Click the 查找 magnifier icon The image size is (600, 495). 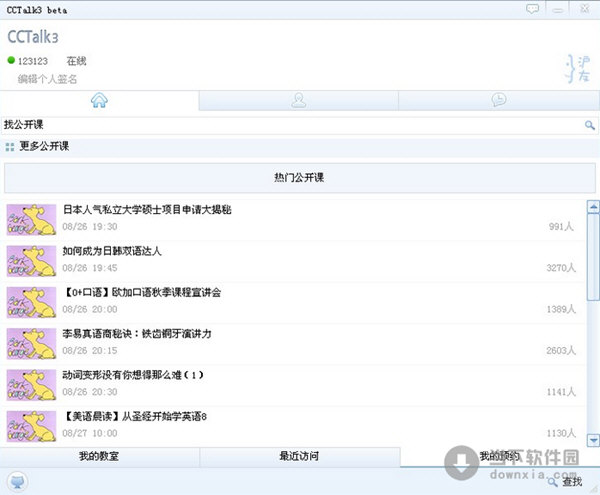tap(552, 482)
